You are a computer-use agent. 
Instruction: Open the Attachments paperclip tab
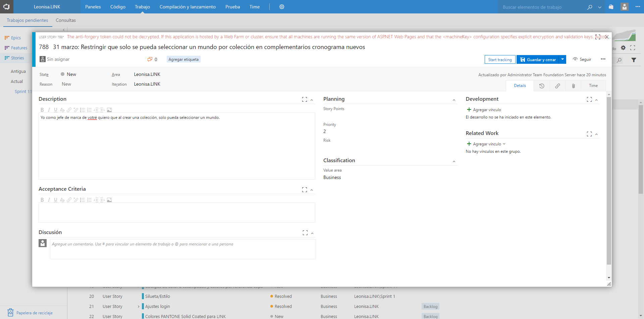(574, 86)
